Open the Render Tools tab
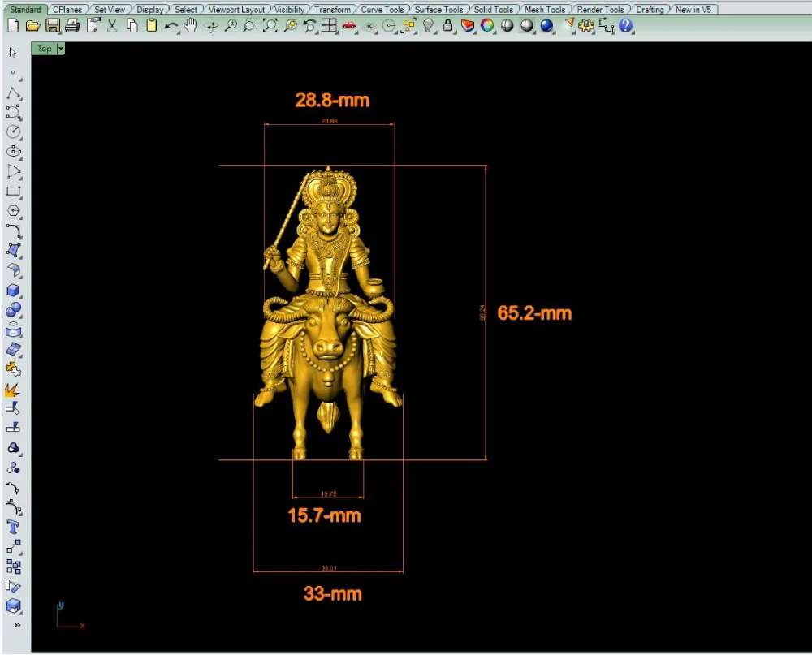The width and height of the screenshot is (812, 655). click(600, 9)
